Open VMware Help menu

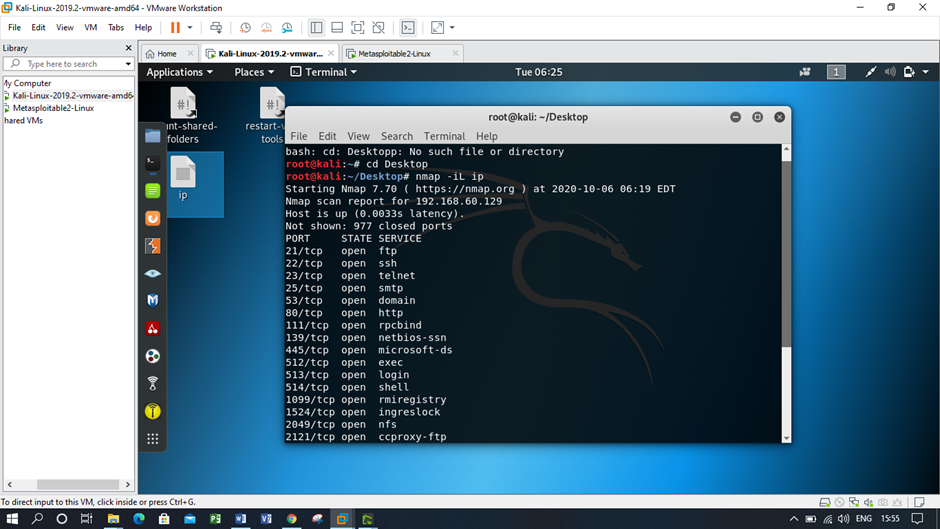coord(143,28)
